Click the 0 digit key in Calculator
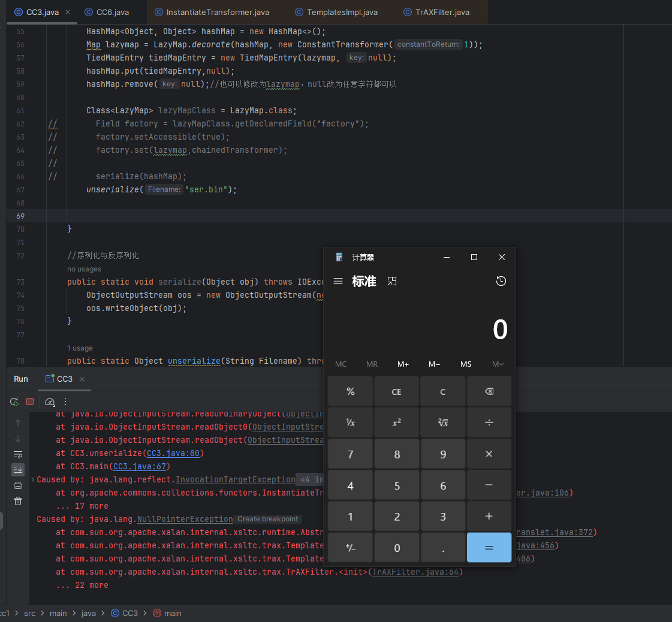The width and height of the screenshot is (672, 622). click(396, 548)
